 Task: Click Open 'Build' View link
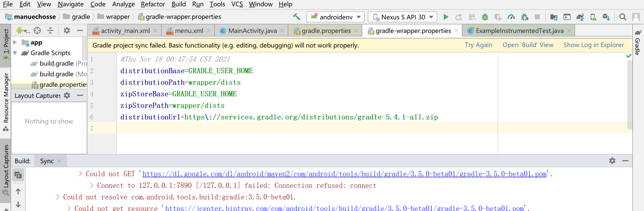pyautogui.click(x=528, y=45)
